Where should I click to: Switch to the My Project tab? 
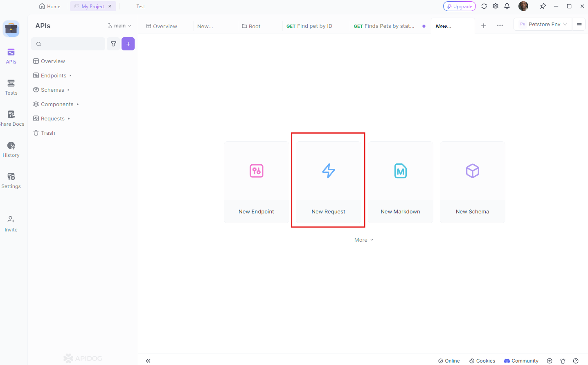click(93, 6)
